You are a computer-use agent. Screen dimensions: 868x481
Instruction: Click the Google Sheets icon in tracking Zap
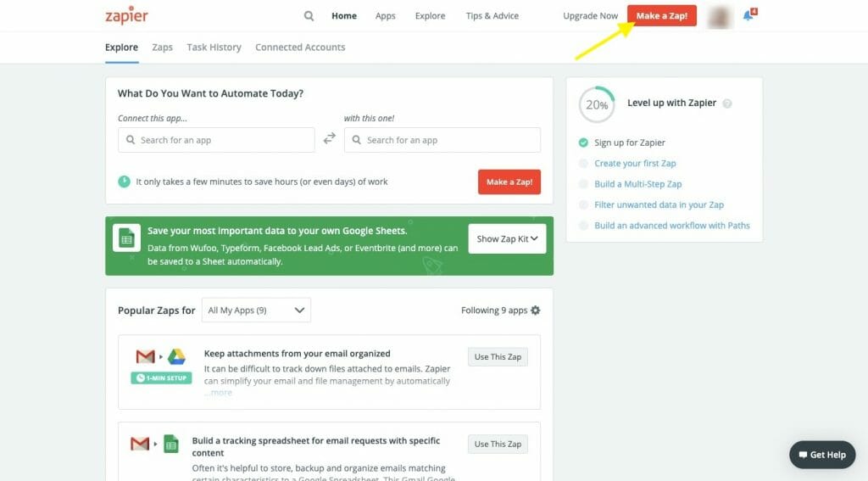click(x=171, y=444)
